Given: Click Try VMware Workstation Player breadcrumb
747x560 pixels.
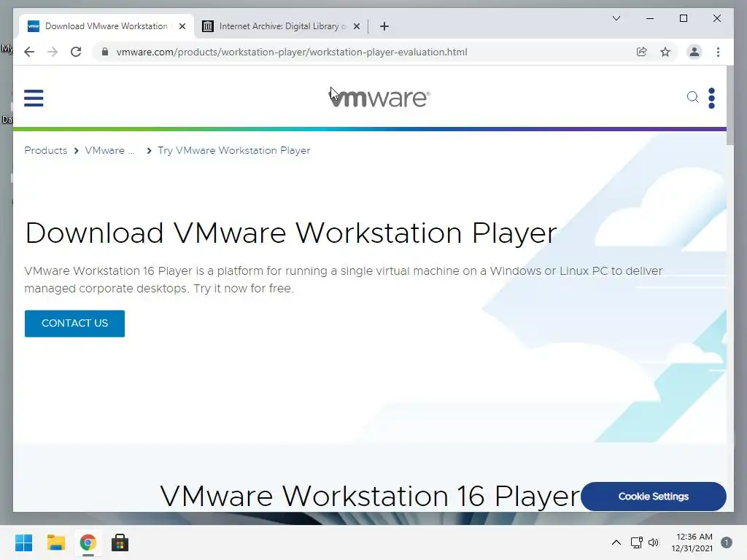Looking at the screenshot, I should pos(234,150).
